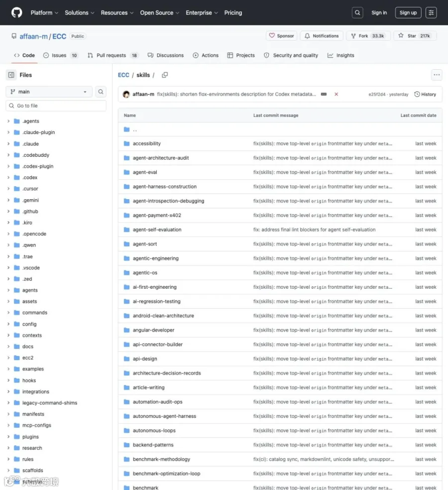Open commit History link
Screen dimensions: 448x490
pos(425,95)
